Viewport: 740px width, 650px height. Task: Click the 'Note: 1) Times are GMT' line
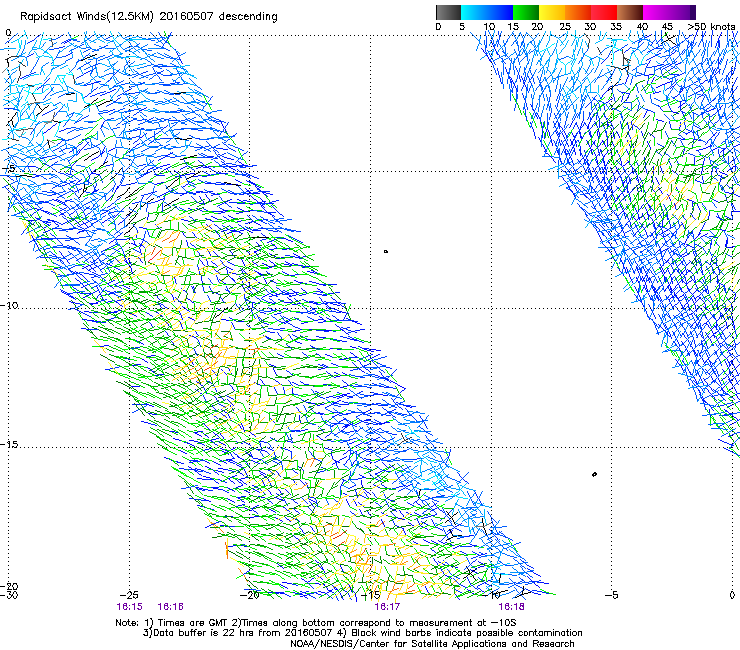pyautogui.click(x=316, y=623)
